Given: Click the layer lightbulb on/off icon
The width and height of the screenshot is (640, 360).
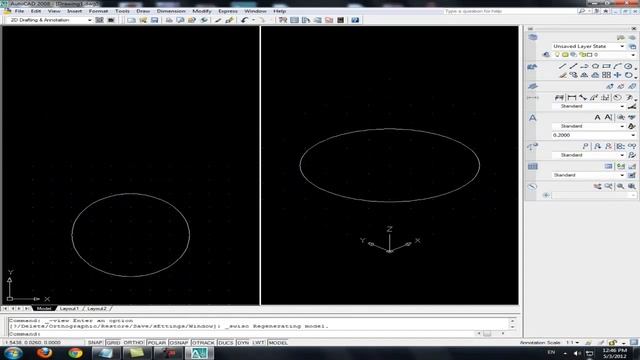Looking at the screenshot, I should click(557, 55).
